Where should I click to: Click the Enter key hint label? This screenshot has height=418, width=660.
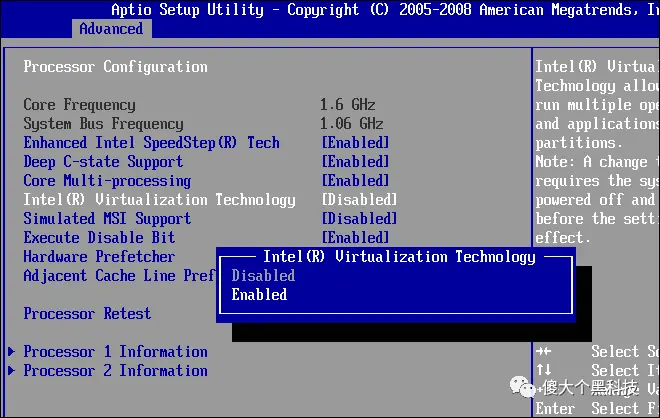coord(555,408)
